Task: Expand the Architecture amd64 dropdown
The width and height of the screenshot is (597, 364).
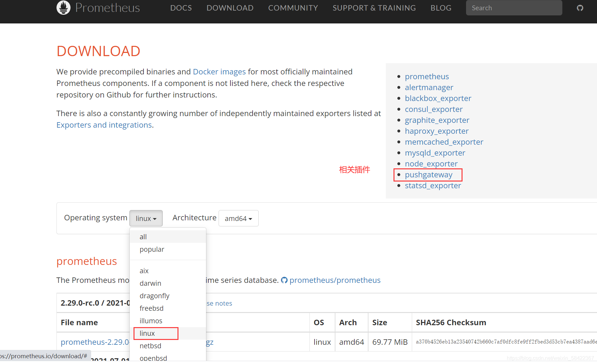Action: 238,218
